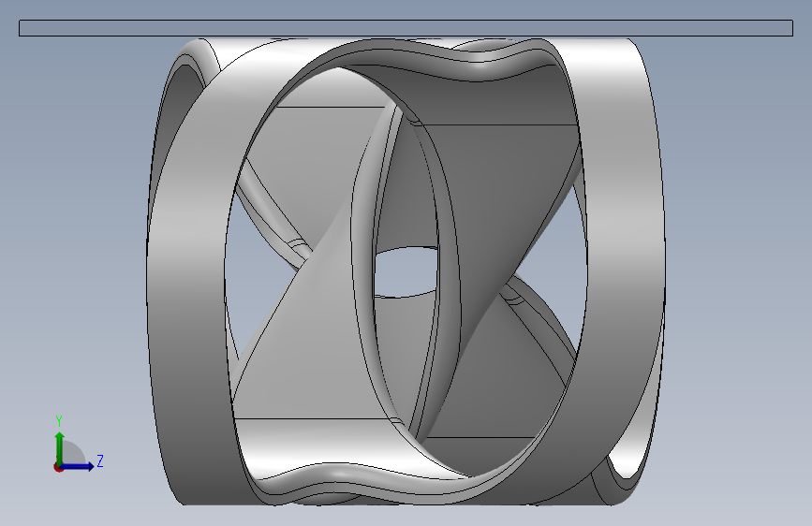The width and height of the screenshot is (812, 526).
Task: Click the flat rectangular plate above the model
Action: pos(406,28)
